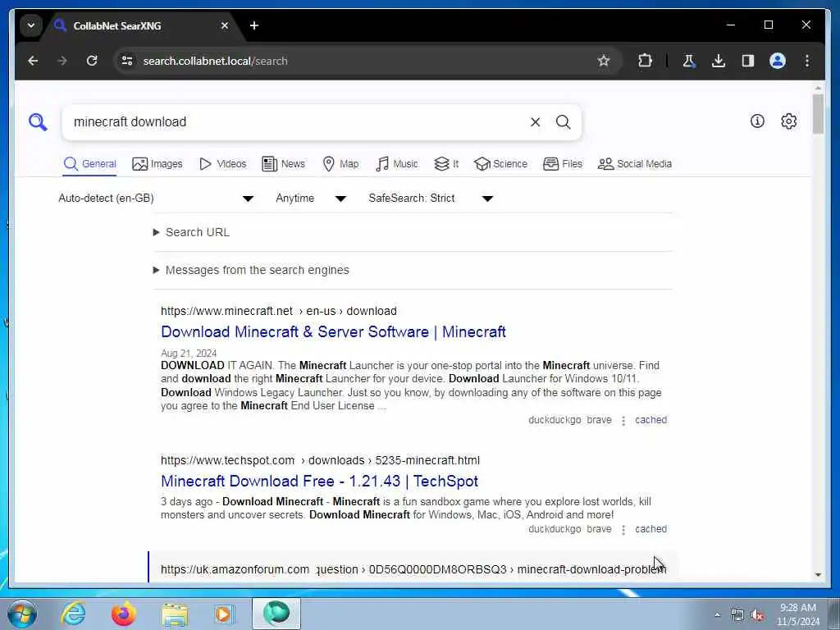Open the About info icon
Image resolution: width=840 pixels, height=630 pixels.
click(x=757, y=121)
